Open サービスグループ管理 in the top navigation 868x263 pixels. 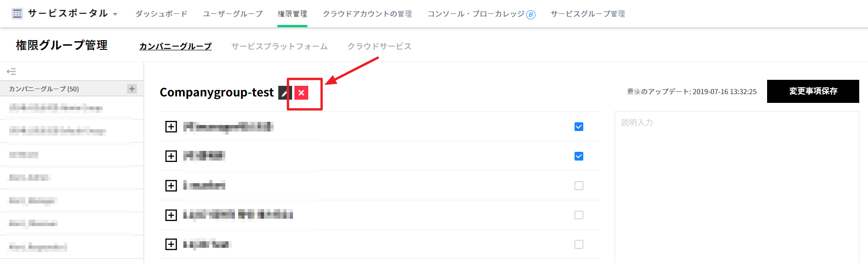[x=588, y=14]
